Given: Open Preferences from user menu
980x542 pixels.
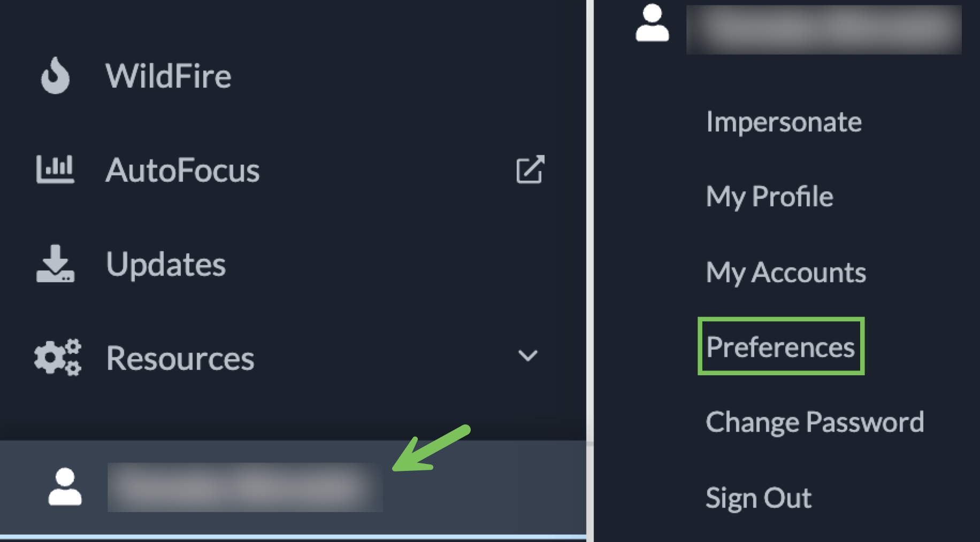Looking at the screenshot, I should click(x=780, y=347).
